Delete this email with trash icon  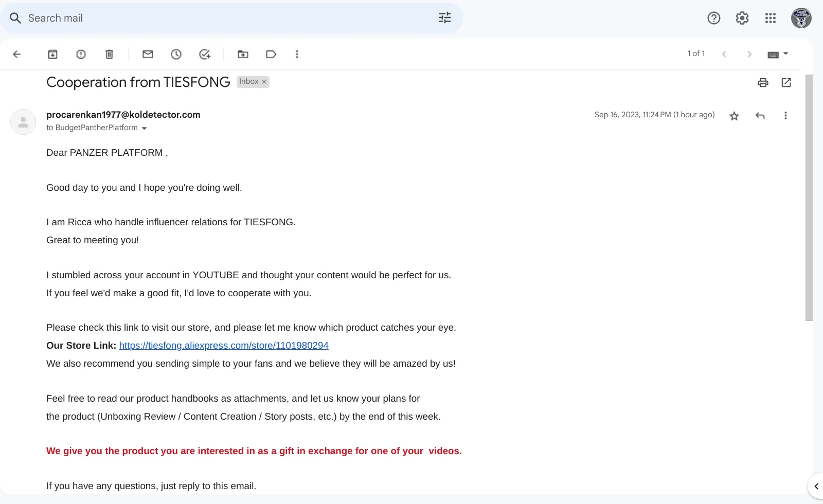point(109,54)
